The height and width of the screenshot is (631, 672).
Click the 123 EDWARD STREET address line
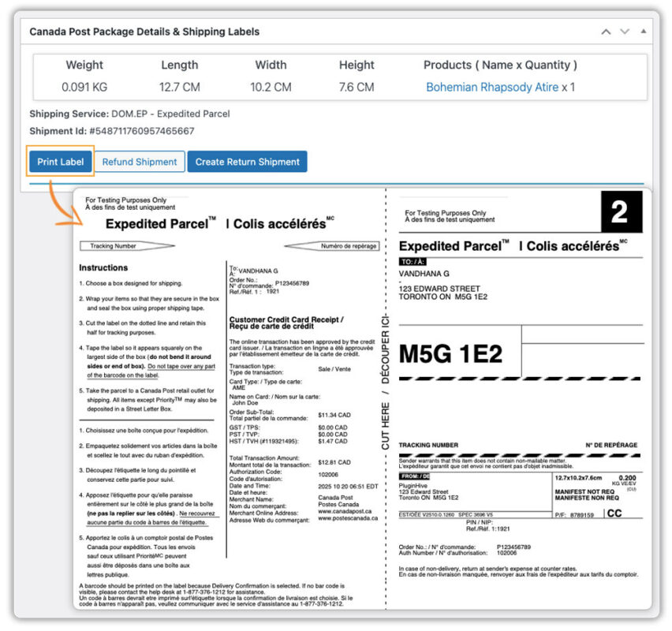pyautogui.click(x=439, y=289)
